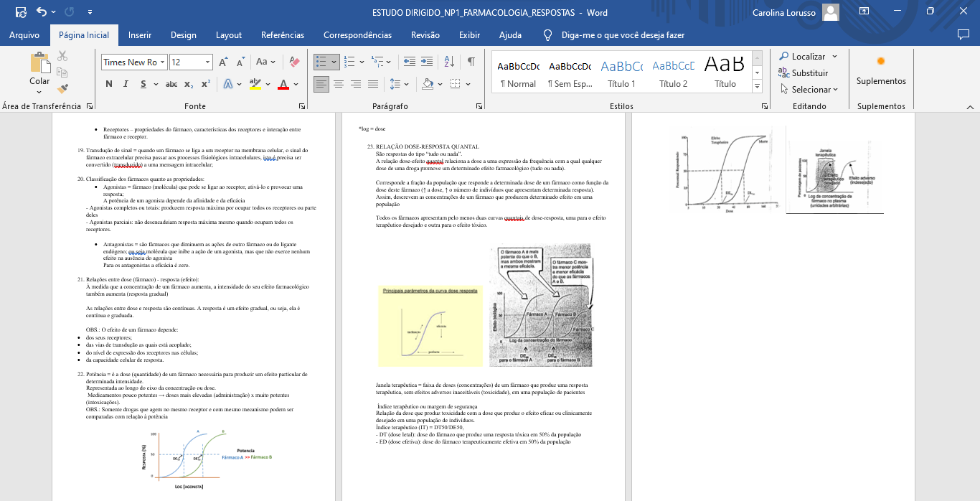Apply red font color
980x501 pixels.
283,84
